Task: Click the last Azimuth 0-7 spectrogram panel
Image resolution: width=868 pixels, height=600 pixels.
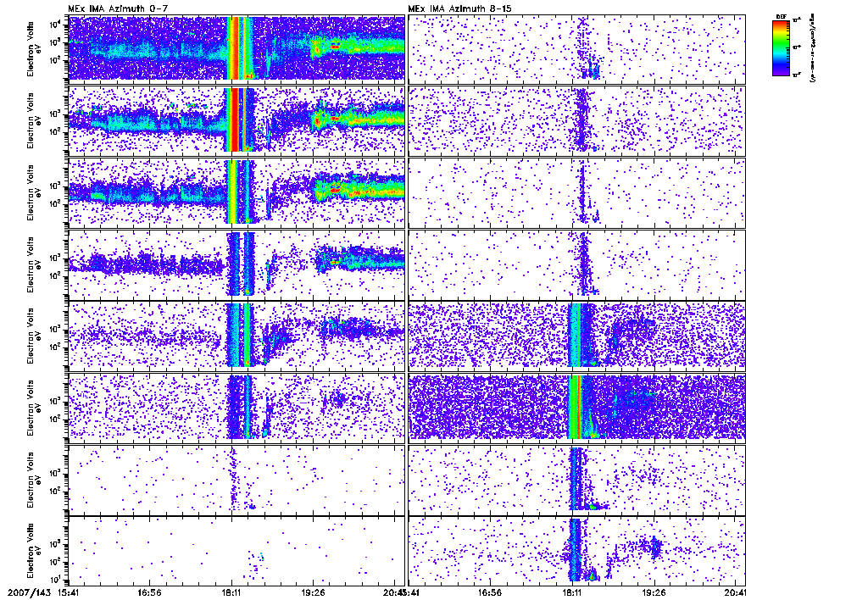Action: 236,552
